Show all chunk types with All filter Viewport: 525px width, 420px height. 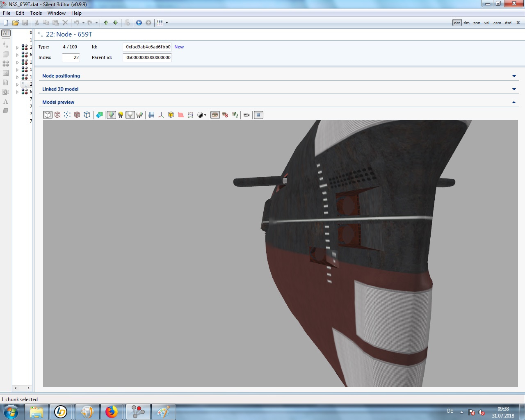(6, 33)
